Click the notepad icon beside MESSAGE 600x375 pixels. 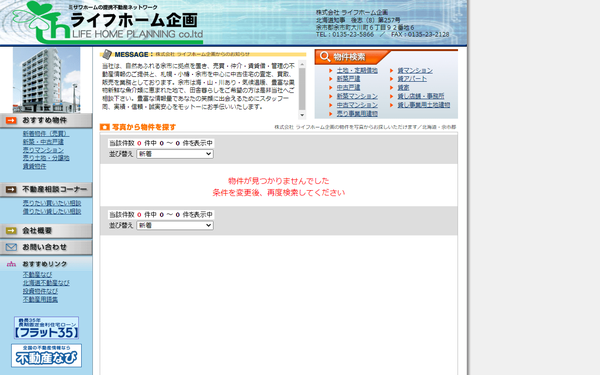[x=107, y=54]
